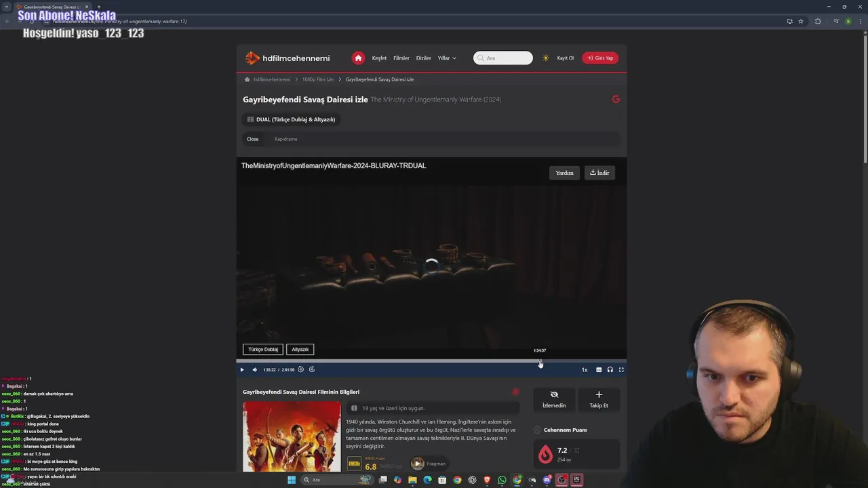The image size is (868, 488).
Task: Close the Gayribeyefendi Savaş Dairesi browser tab
Action: point(87,7)
